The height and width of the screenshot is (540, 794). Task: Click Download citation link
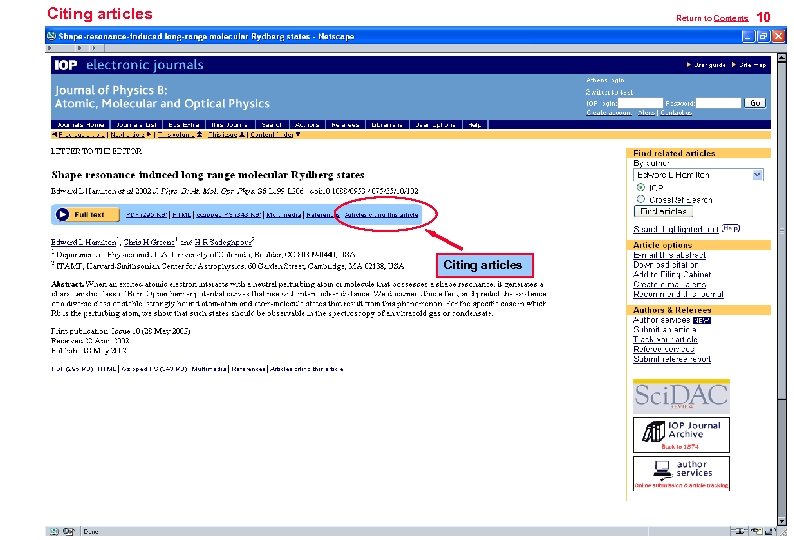665,265
